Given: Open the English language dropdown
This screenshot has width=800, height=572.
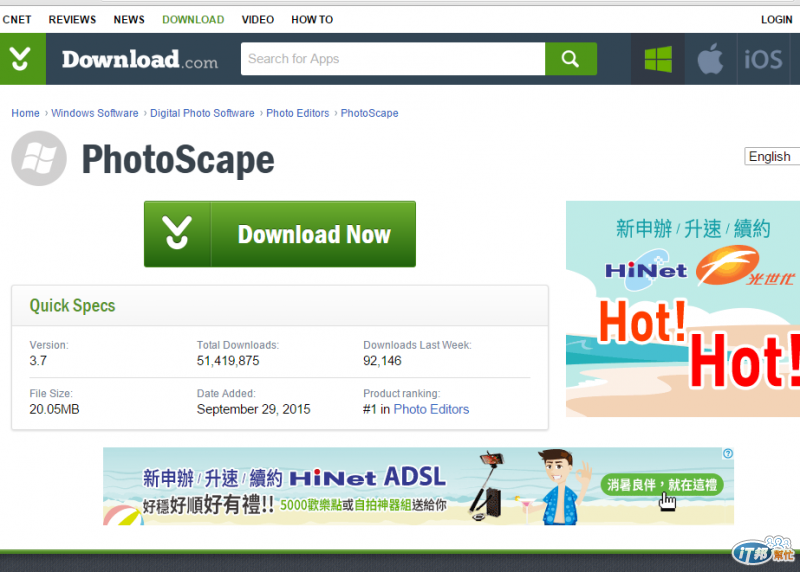Looking at the screenshot, I should click(771, 156).
